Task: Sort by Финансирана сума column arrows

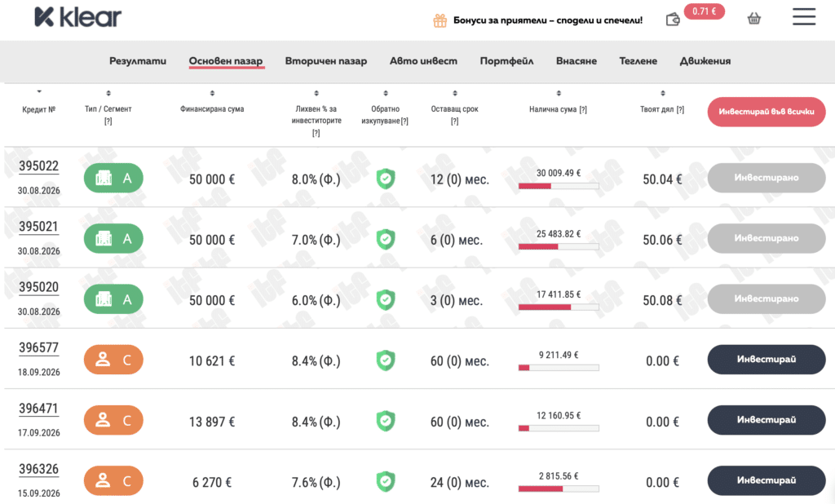Action: pyautogui.click(x=212, y=93)
